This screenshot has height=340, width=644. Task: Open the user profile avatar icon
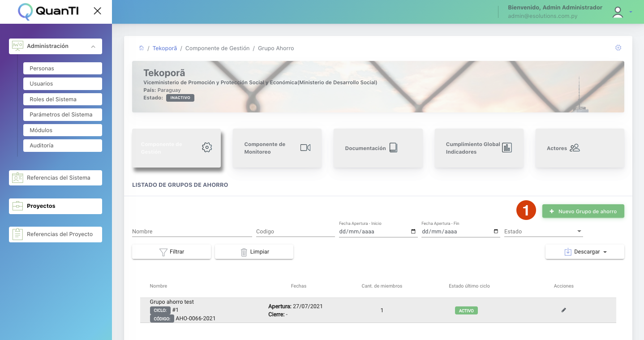[x=618, y=12]
